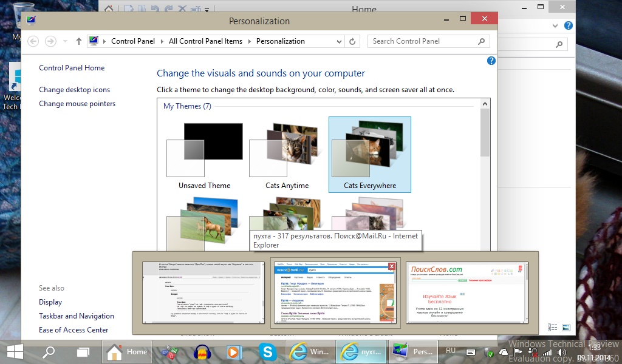Go to Control Panel Home
622x364 pixels.
tap(72, 68)
